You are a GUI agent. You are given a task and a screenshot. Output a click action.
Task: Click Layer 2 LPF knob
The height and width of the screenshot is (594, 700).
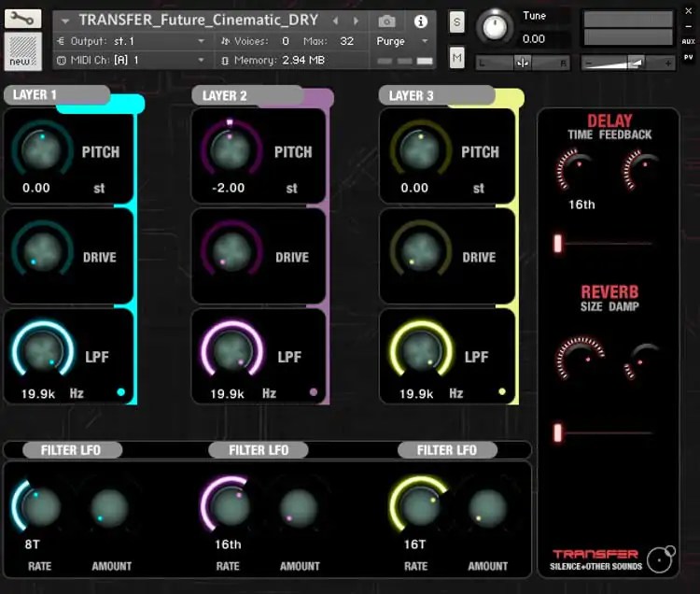232,351
